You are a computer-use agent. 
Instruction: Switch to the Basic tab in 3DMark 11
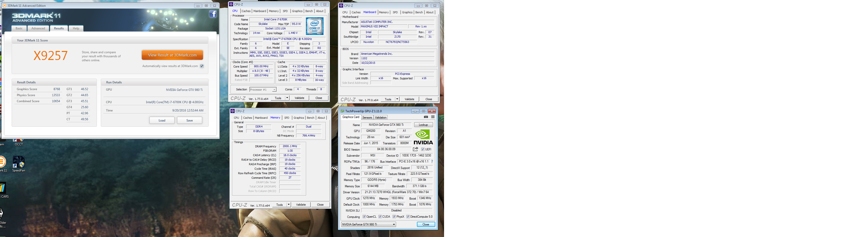coord(19,28)
